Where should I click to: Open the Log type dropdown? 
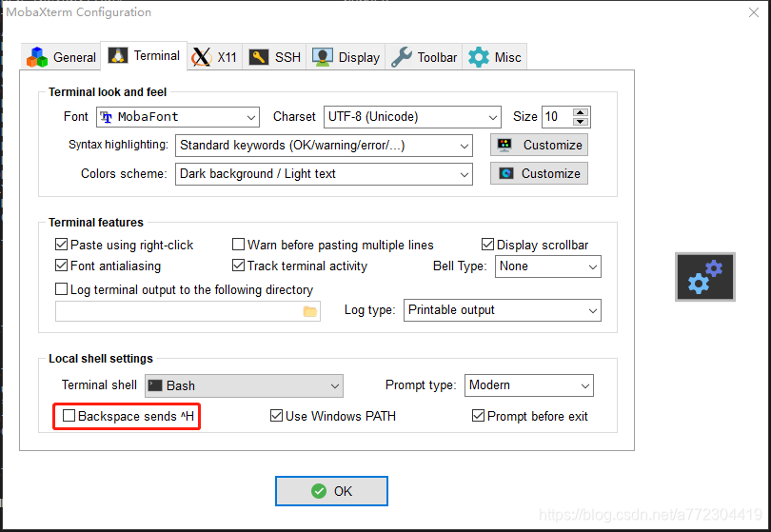click(502, 310)
